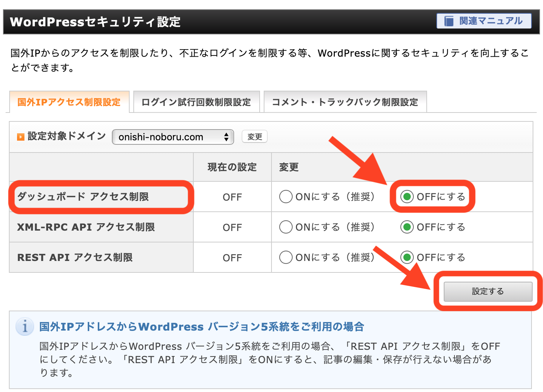Click the orange icon beside 設定対象ドメイン
The image size is (543, 392).
click(21, 137)
